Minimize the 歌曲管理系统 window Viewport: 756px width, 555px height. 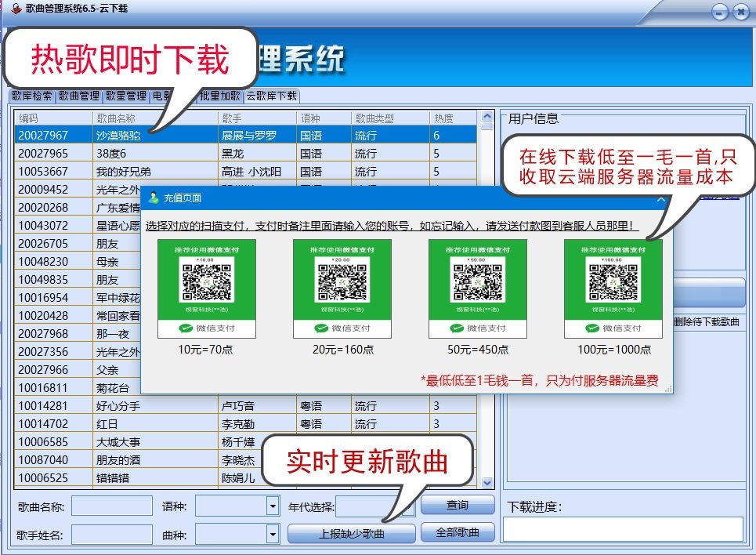pyautogui.click(x=720, y=13)
